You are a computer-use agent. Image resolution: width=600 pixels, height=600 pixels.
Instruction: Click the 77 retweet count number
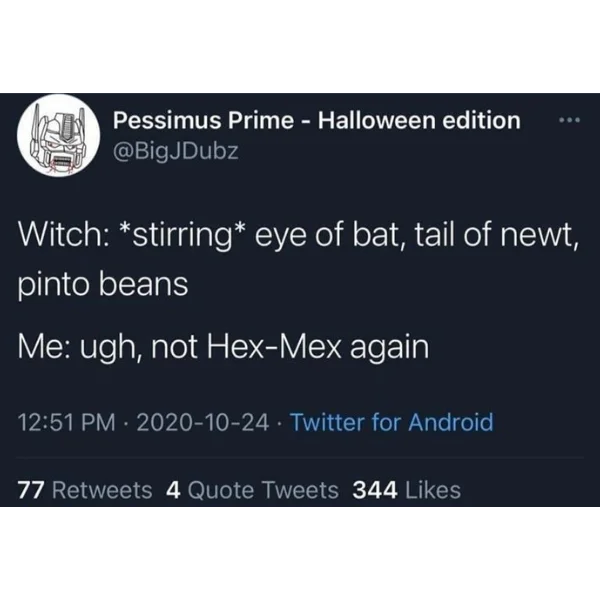pyautogui.click(x=31, y=490)
